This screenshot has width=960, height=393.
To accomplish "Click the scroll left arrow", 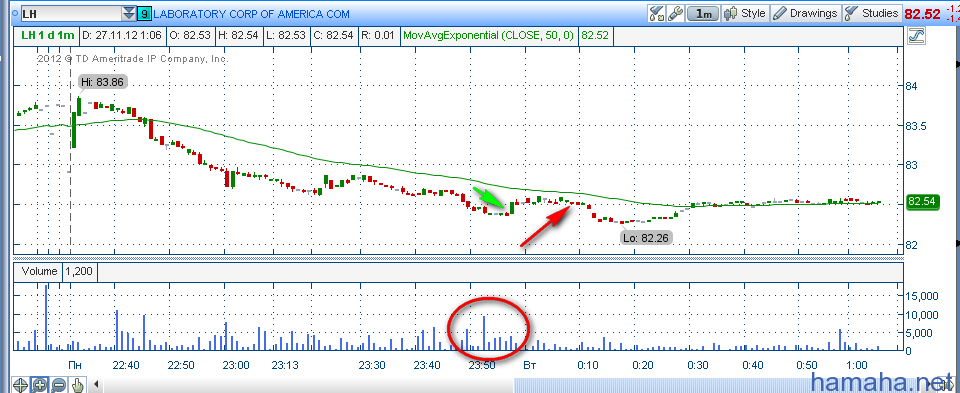I will coord(96,385).
